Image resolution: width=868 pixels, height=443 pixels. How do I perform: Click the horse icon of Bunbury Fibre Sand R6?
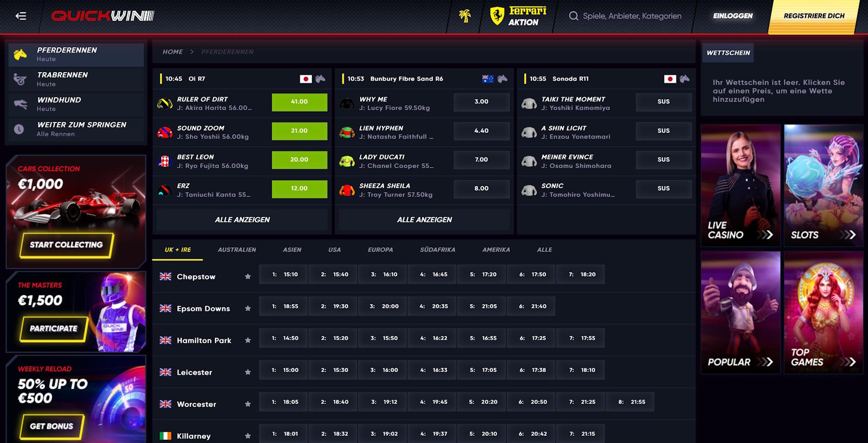503,79
